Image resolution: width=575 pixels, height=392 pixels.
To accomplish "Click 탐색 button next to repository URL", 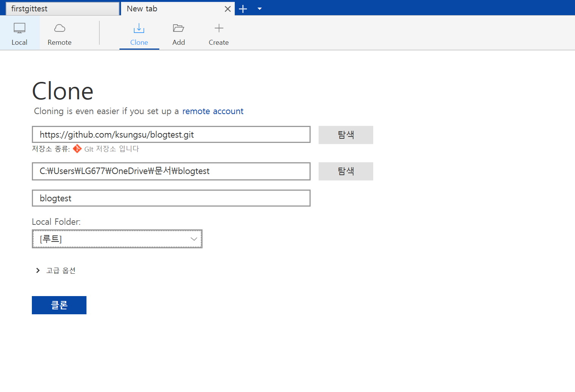I will coord(346,135).
